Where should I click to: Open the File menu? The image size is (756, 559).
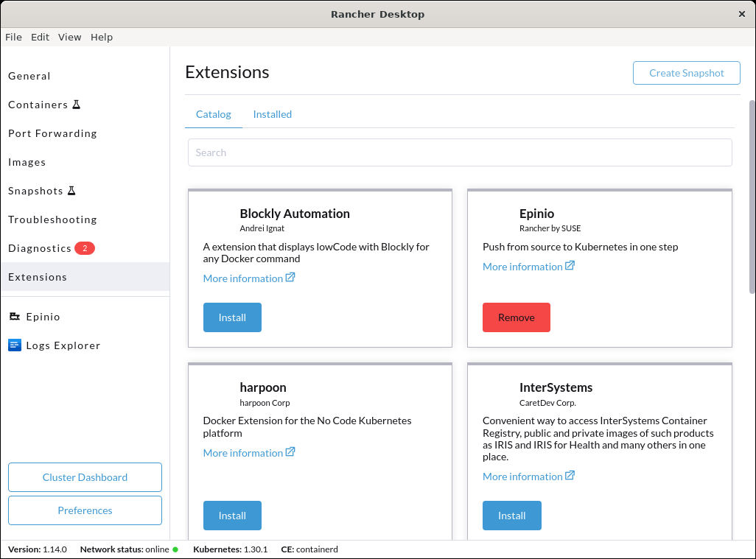pos(13,37)
